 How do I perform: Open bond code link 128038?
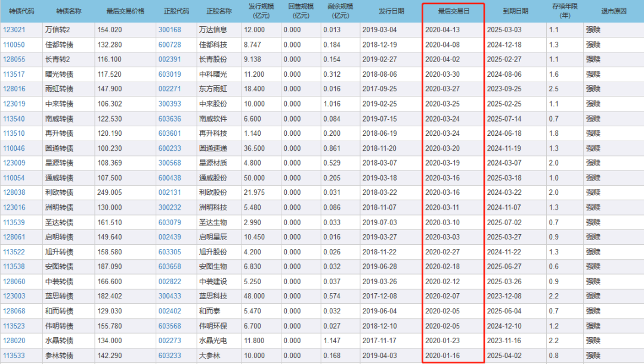click(x=14, y=192)
